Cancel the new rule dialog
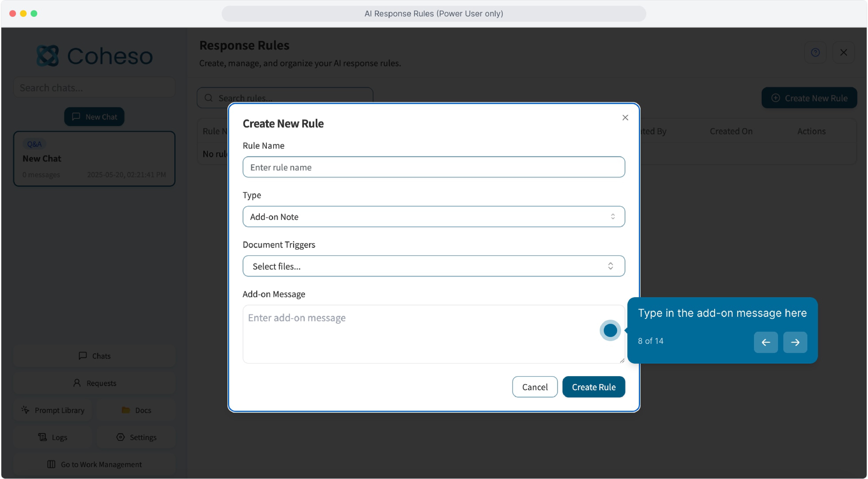This screenshot has width=868, height=479. point(534,387)
